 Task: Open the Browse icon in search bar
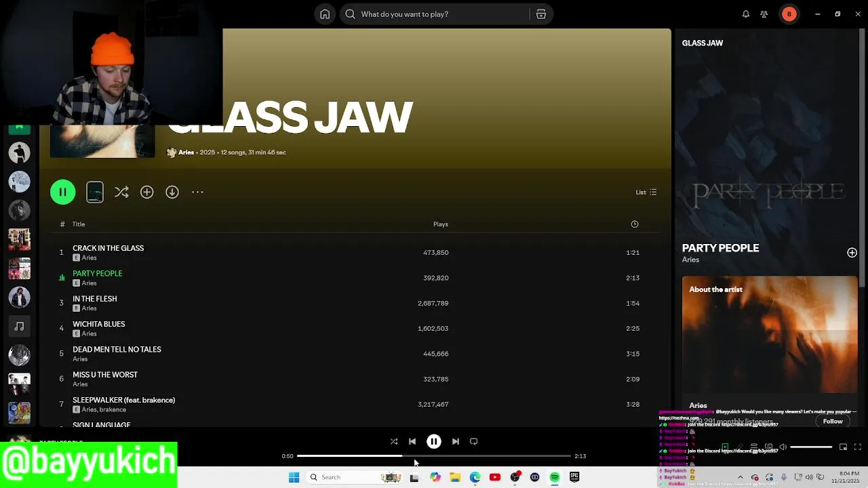(541, 14)
